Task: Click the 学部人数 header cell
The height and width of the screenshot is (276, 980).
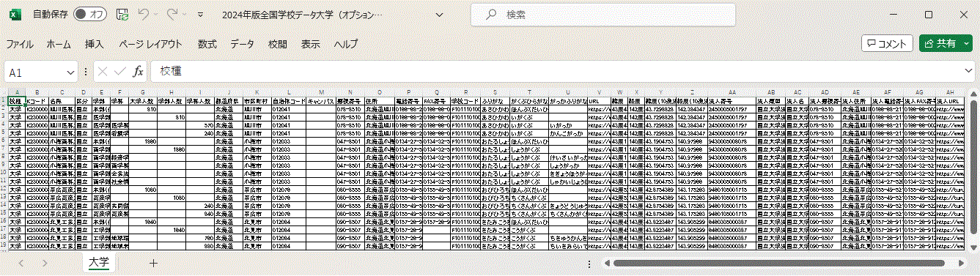Action: [x=171, y=100]
